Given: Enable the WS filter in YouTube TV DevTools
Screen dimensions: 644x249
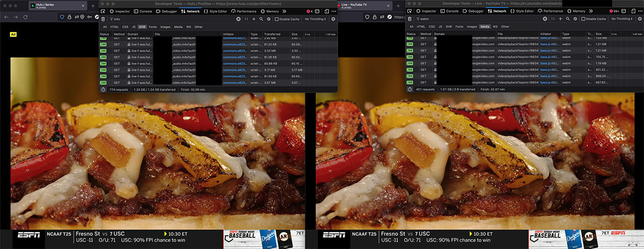Looking at the screenshot, I should pyautogui.click(x=495, y=27).
